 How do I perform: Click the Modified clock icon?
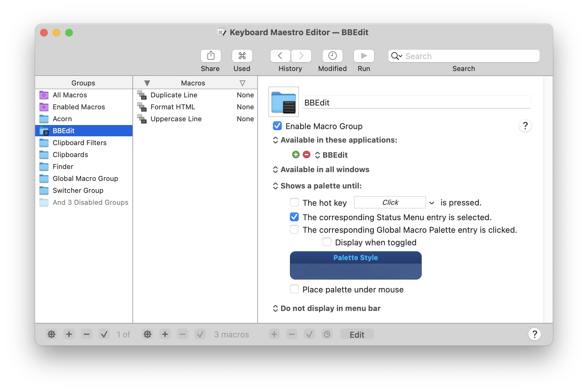332,56
